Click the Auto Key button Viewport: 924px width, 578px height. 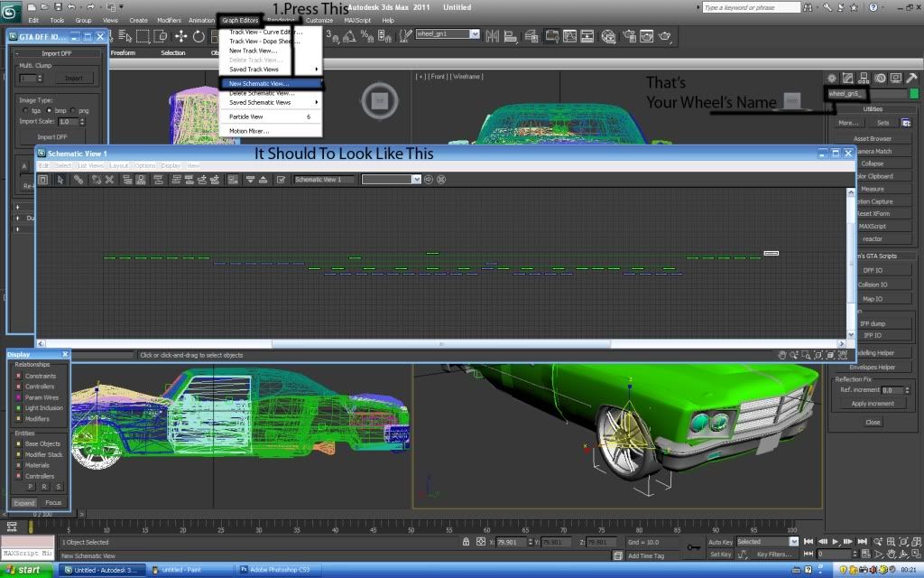pos(720,542)
